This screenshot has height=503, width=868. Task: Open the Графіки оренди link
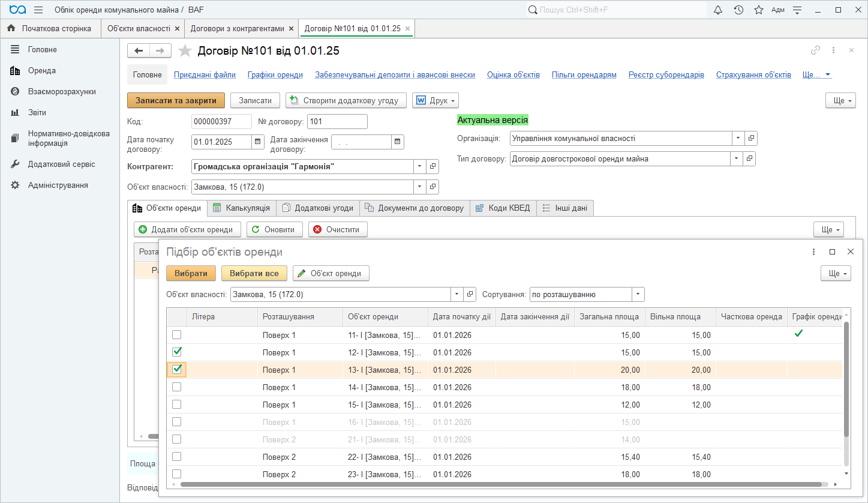(275, 75)
